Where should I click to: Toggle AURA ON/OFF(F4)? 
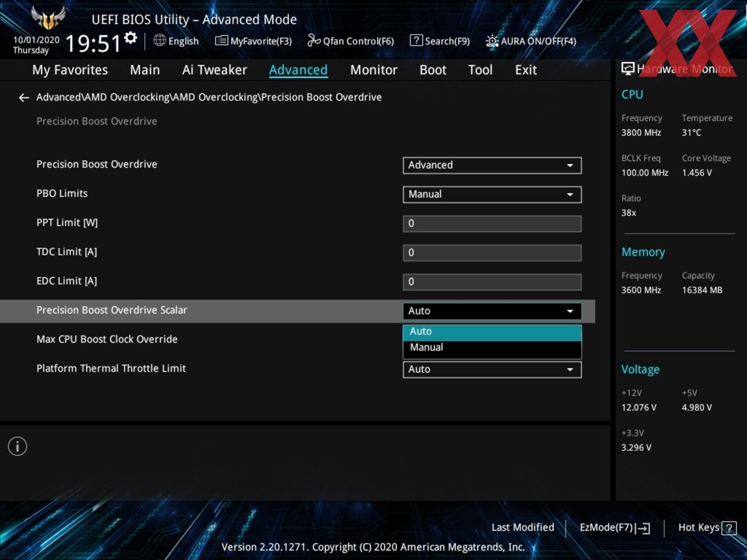coord(531,41)
